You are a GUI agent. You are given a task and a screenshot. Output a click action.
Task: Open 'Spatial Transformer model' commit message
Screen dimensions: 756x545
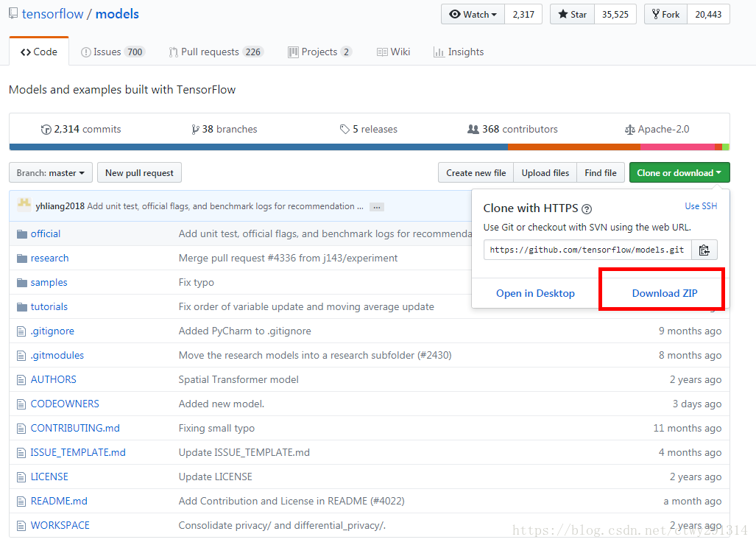point(239,380)
